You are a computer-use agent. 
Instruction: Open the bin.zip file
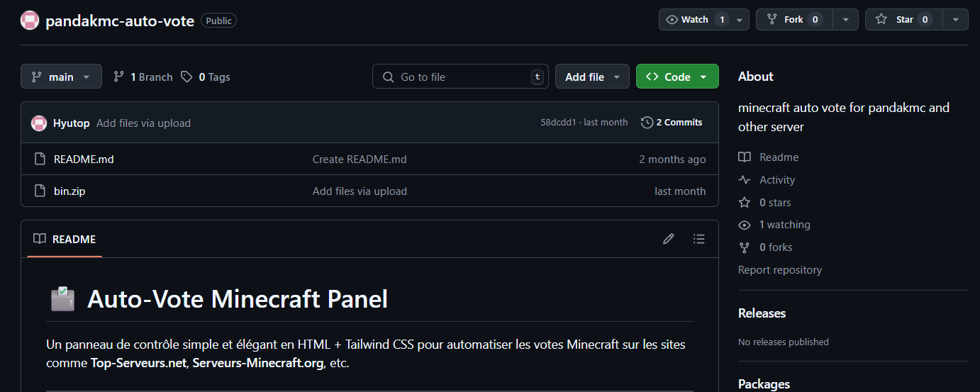(69, 191)
